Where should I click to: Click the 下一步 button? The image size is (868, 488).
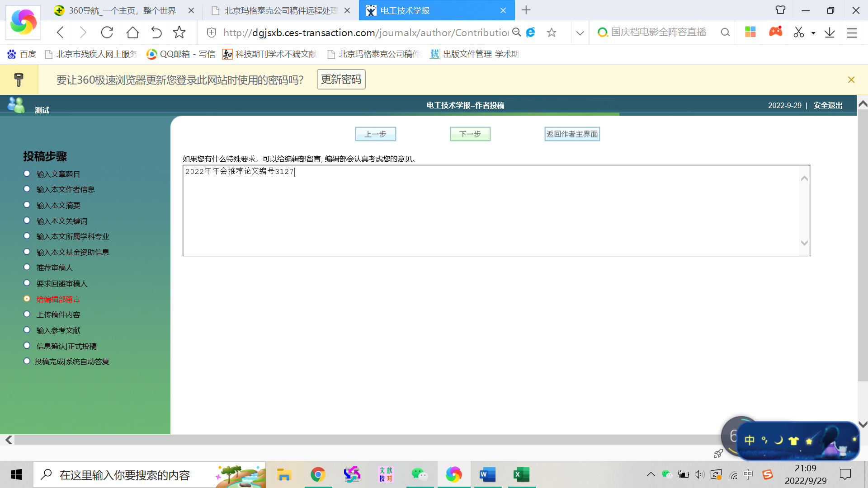click(470, 134)
